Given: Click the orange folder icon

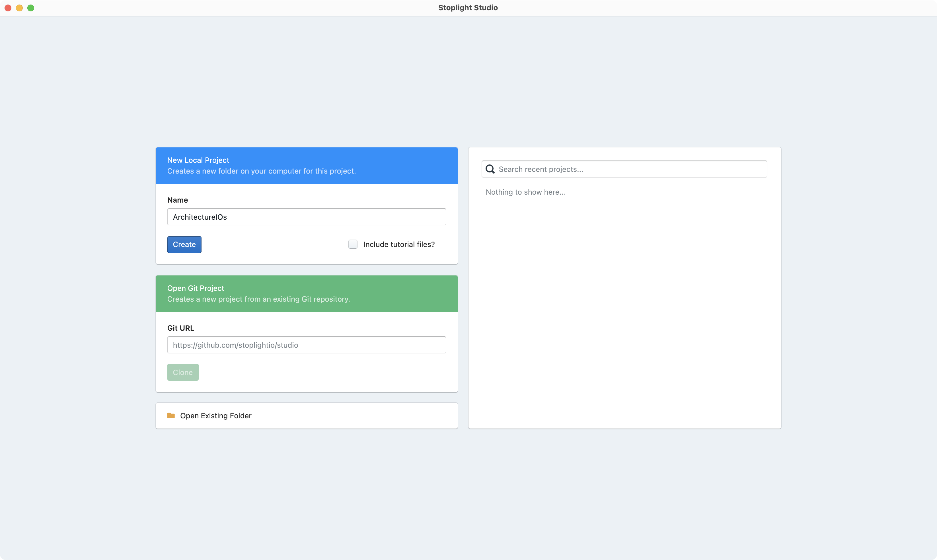Looking at the screenshot, I should 171,415.
